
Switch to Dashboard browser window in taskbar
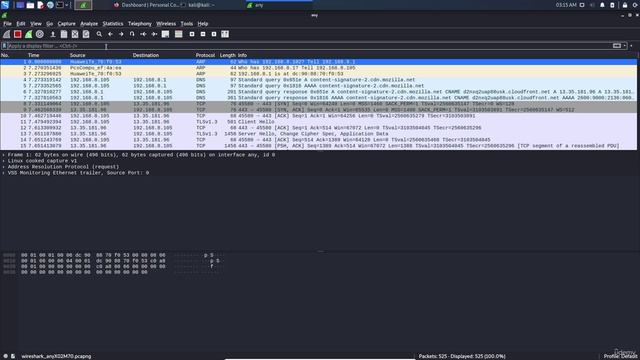(x=146, y=5)
